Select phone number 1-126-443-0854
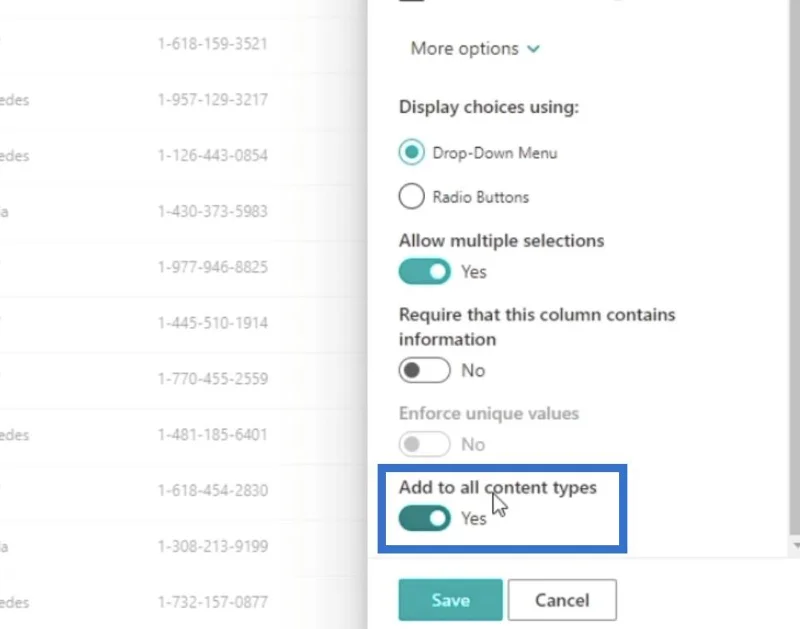This screenshot has width=800, height=629. (213, 155)
